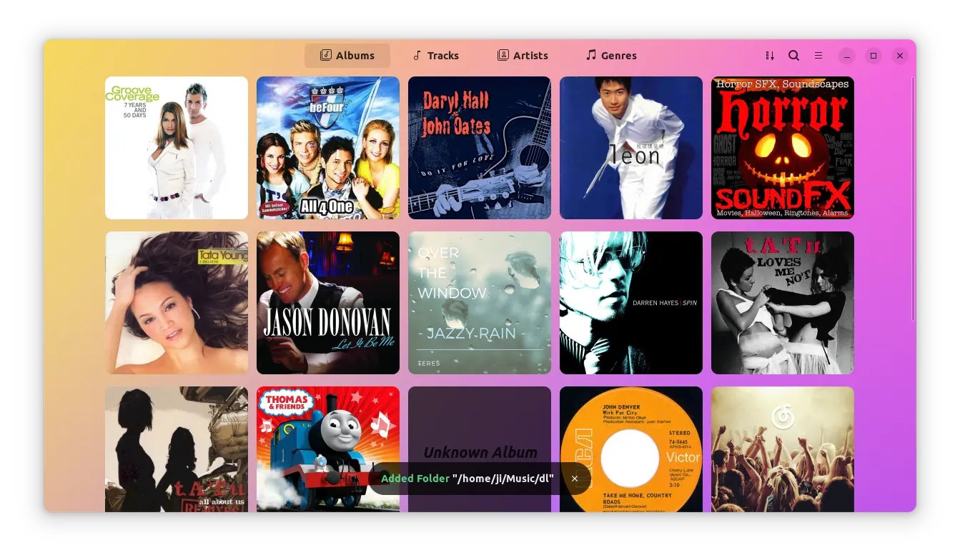Click the vertical scrollbar on right edge

(x=913, y=200)
